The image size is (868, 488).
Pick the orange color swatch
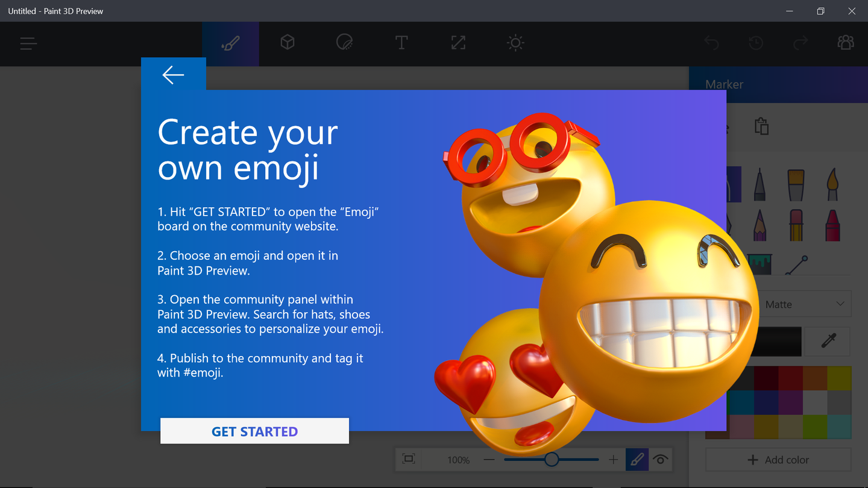pyautogui.click(x=815, y=378)
